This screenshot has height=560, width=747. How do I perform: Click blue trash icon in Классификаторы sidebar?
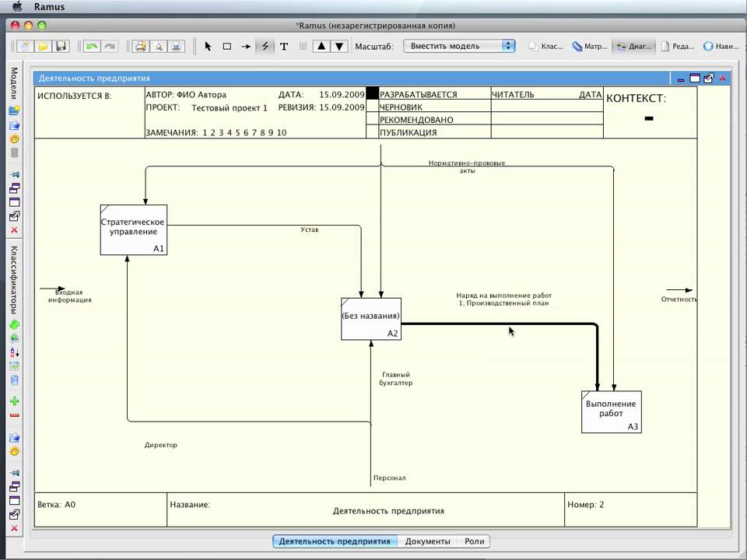14,380
